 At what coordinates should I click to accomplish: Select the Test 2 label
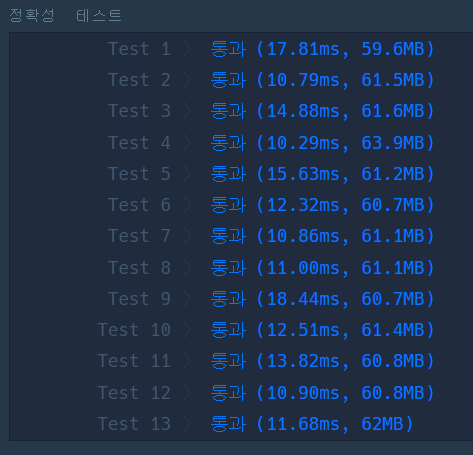pos(139,80)
